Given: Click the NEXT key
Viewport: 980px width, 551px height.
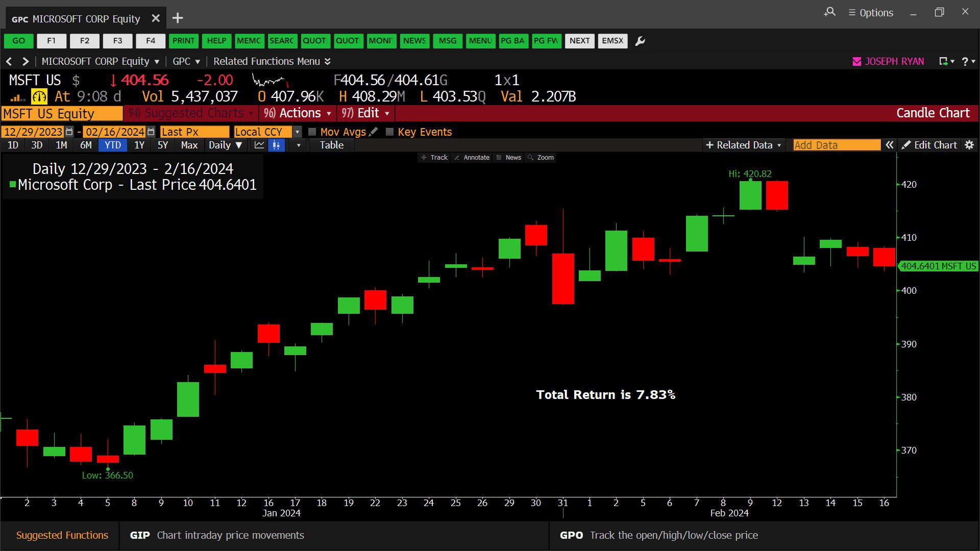Looking at the screenshot, I should click(x=580, y=41).
